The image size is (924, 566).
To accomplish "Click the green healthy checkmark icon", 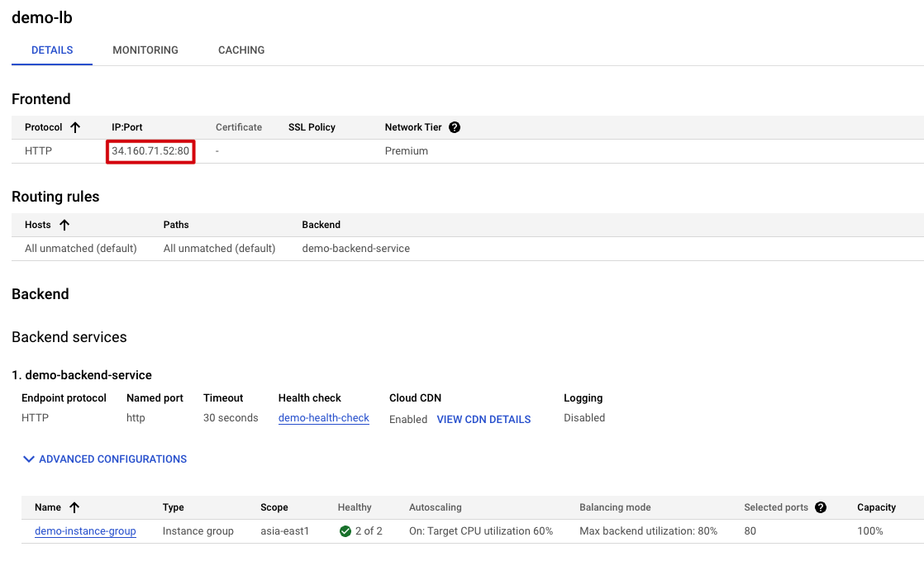I will coord(345,531).
